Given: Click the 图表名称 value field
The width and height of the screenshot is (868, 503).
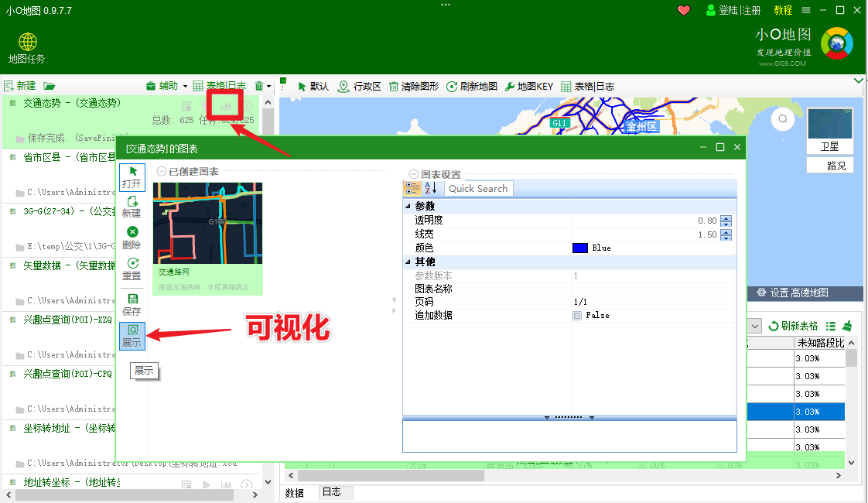Looking at the screenshot, I should tap(653, 289).
